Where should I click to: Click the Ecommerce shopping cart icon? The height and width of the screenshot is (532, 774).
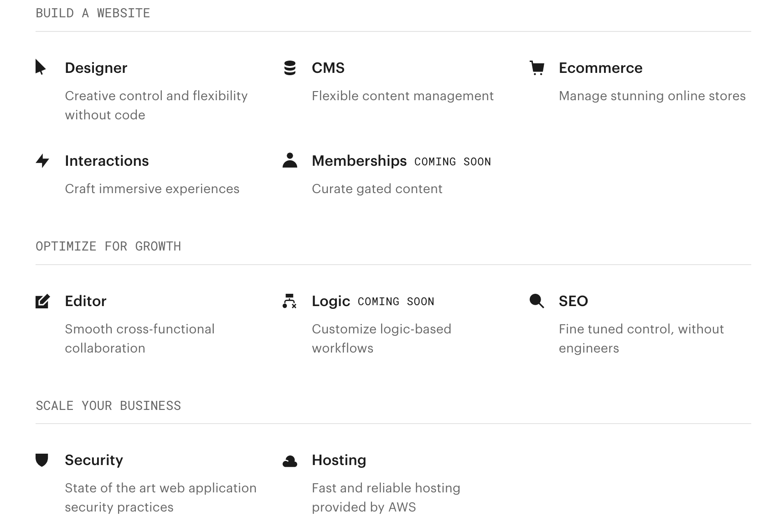click(537, 68)
